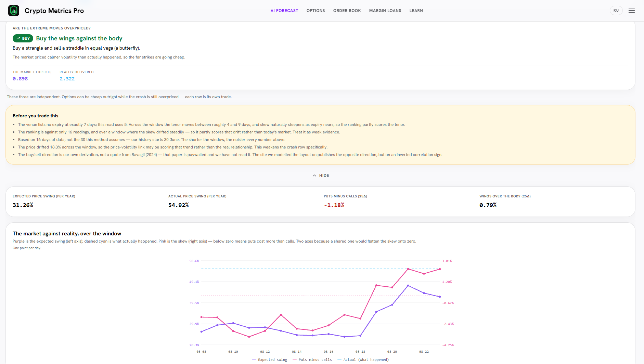644x364 pixels.
Task: Navigate to Margin Loans
Action: [385, 11]
